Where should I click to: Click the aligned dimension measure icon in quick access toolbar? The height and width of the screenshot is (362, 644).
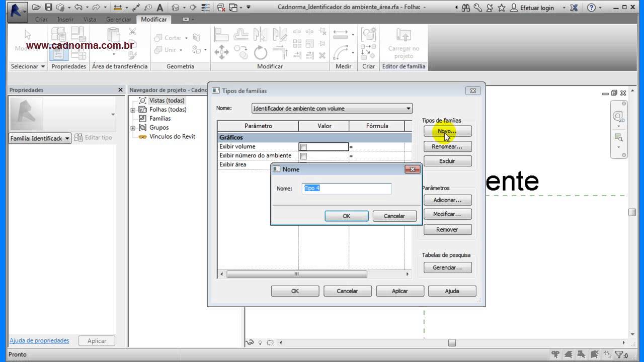point(136,8)
